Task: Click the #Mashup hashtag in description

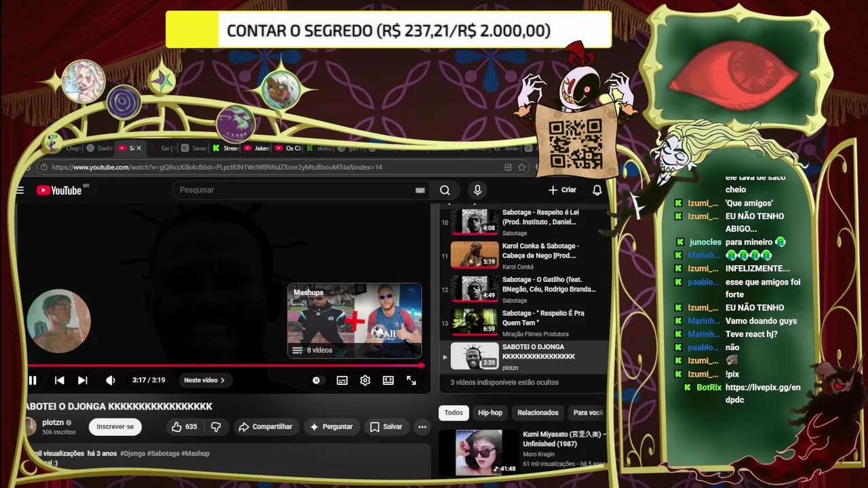Action: [195, 453]
